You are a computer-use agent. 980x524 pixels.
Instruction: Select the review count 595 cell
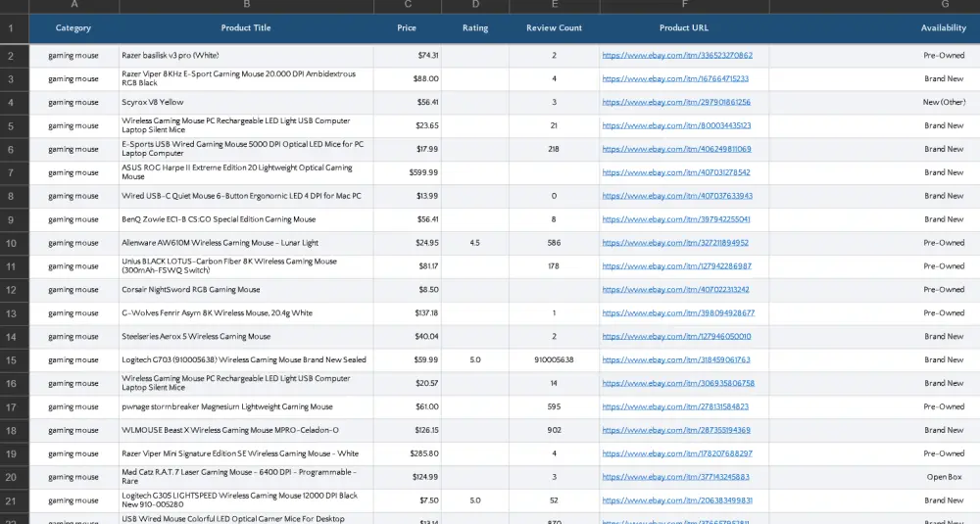(554, 406)
